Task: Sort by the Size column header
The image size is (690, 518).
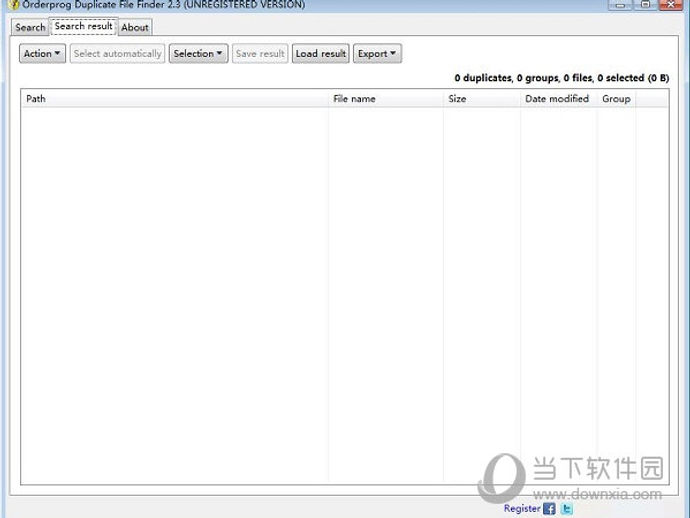Action: pyautogui.click(x=482, y=99)
